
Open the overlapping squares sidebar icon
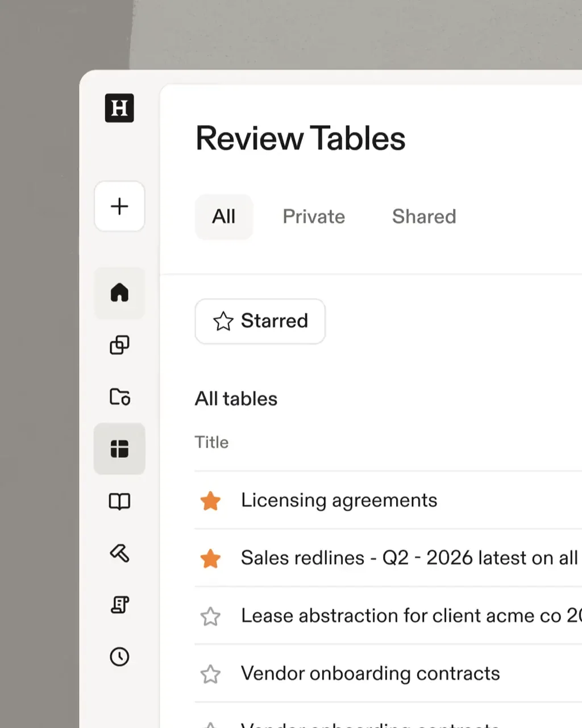119,345
